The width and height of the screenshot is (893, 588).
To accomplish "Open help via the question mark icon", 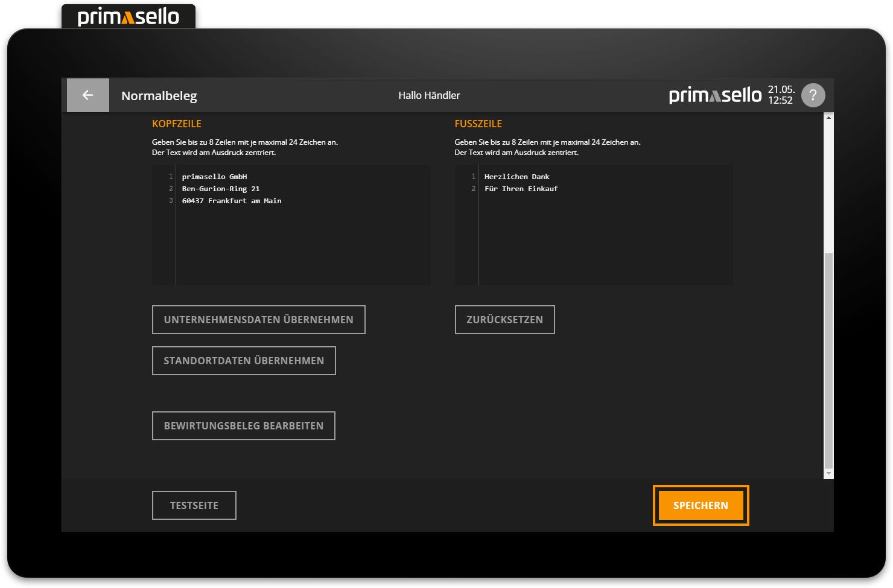I will pos(813,95).
